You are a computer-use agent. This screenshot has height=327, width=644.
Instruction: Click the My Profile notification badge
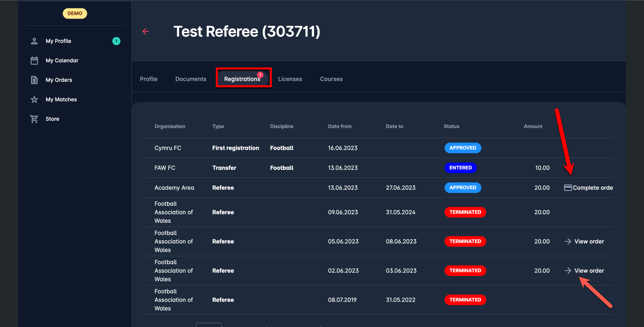click(116, 41)
